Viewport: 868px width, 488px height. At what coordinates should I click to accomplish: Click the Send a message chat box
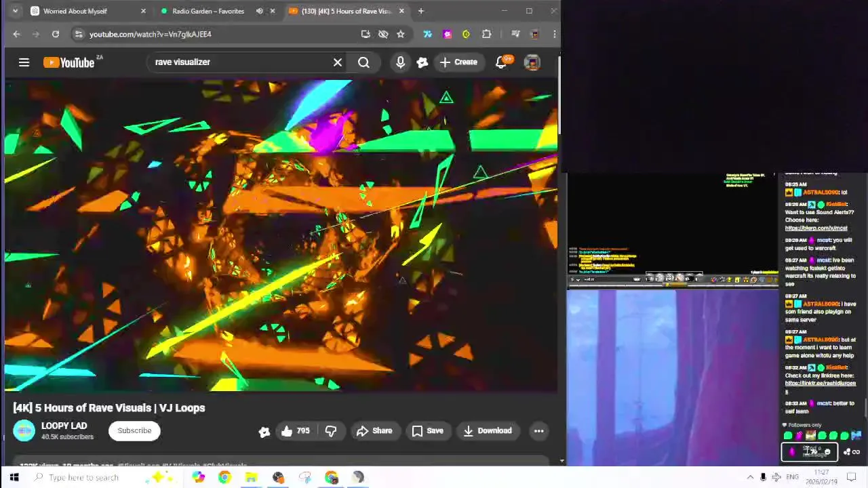click(810, 451)
